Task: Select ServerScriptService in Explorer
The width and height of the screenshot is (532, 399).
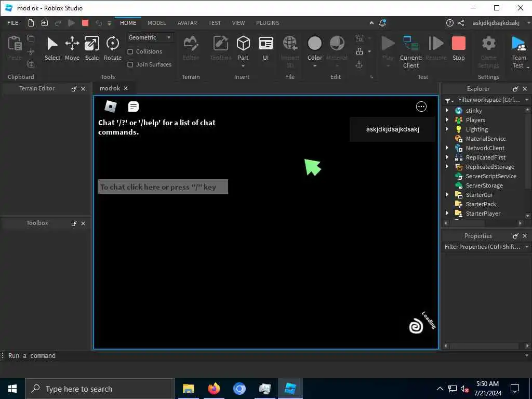Action: pos(490,176)
